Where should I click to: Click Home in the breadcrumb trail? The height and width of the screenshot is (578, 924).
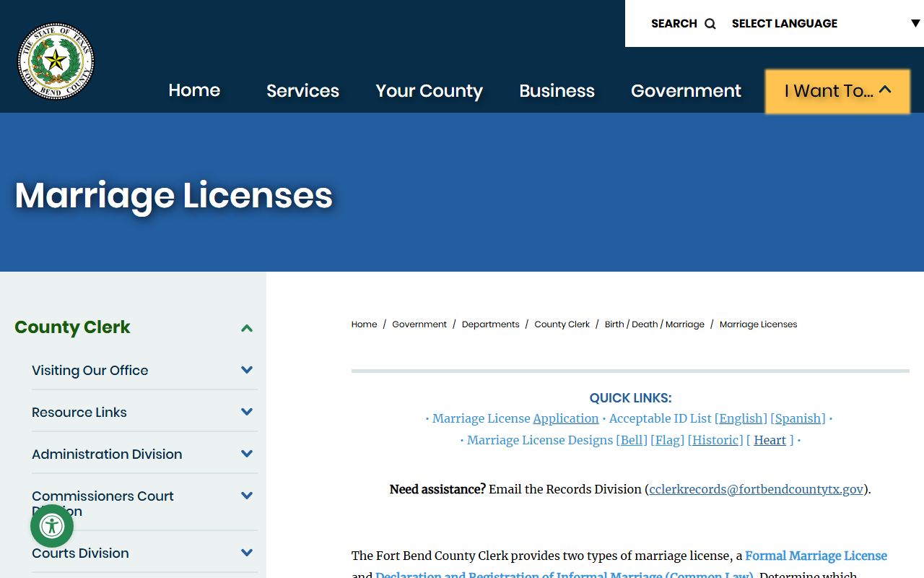364,324
